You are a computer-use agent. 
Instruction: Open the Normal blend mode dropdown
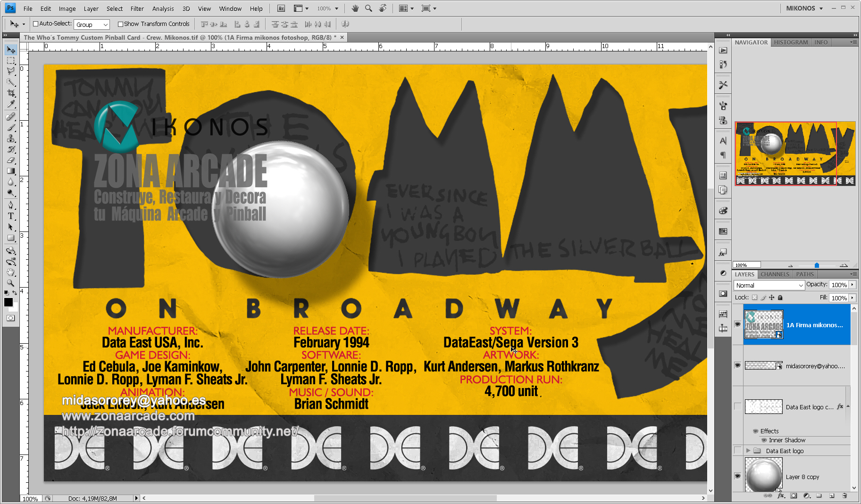(769, 285)
